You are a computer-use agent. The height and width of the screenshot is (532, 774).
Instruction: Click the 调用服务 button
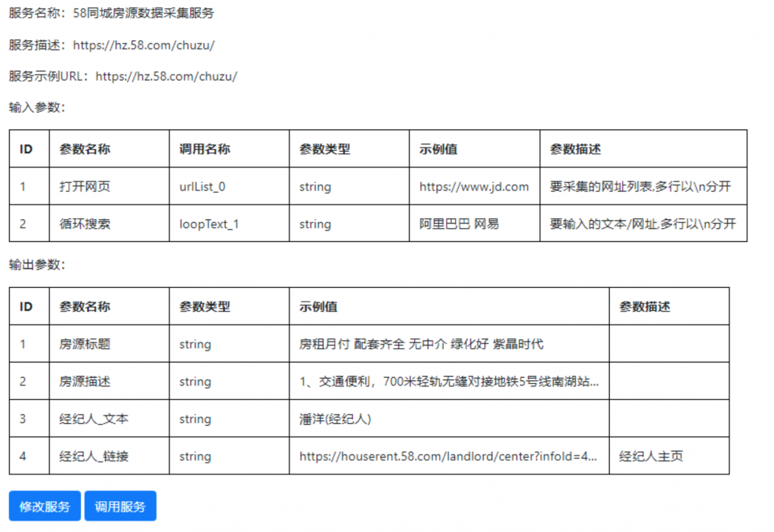click(120, 506)
